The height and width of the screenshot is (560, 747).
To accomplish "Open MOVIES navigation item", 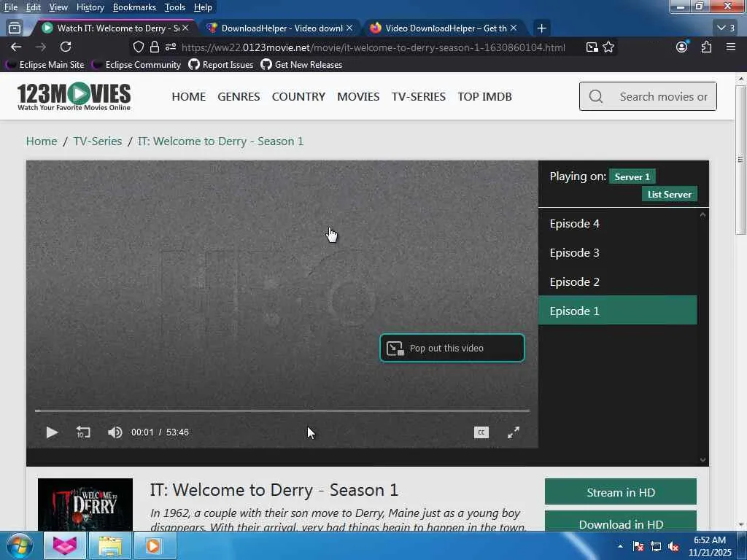I will pyautogui.click(x=358, y=97).
